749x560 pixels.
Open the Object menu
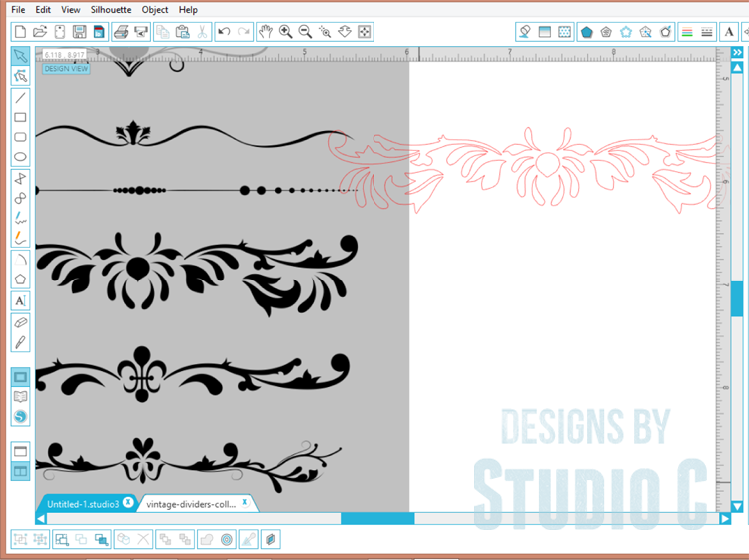tap(155, 10)
